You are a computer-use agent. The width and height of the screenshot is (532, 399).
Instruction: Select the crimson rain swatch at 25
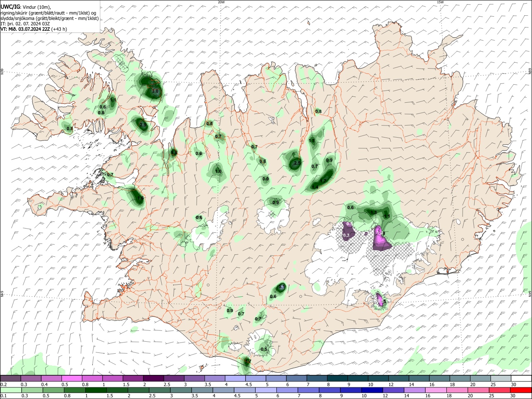(500, 390)
